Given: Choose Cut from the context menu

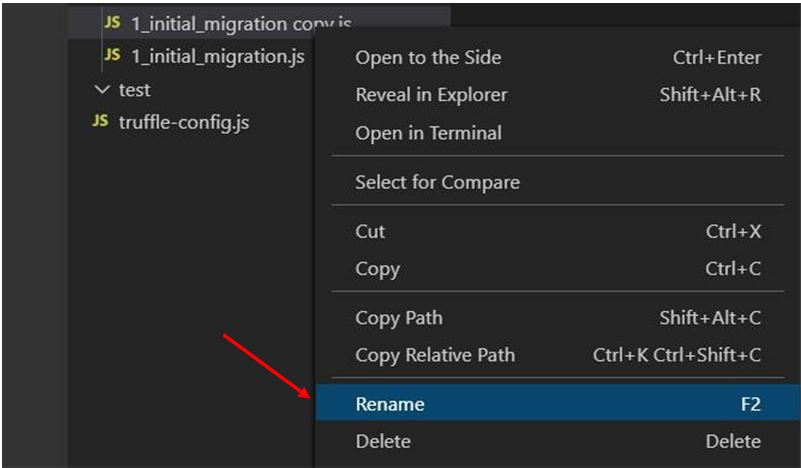Looking at the screenshot, I should pos(370,231).
